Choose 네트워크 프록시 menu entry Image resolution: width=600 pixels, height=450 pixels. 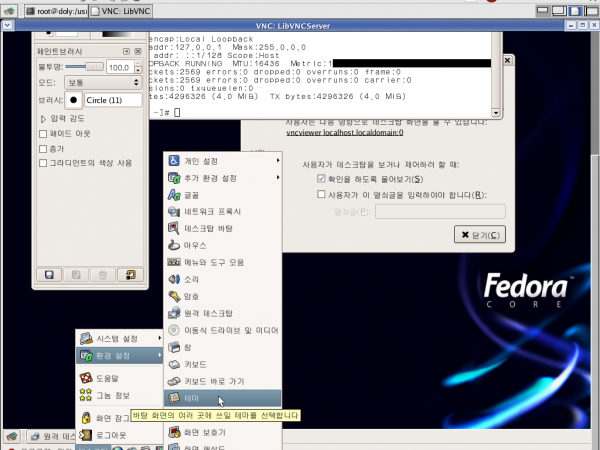point(222,212)
